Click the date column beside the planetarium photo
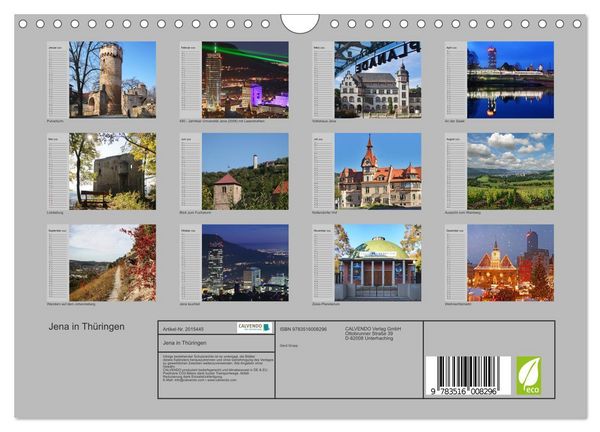 (x=323, y=262)
